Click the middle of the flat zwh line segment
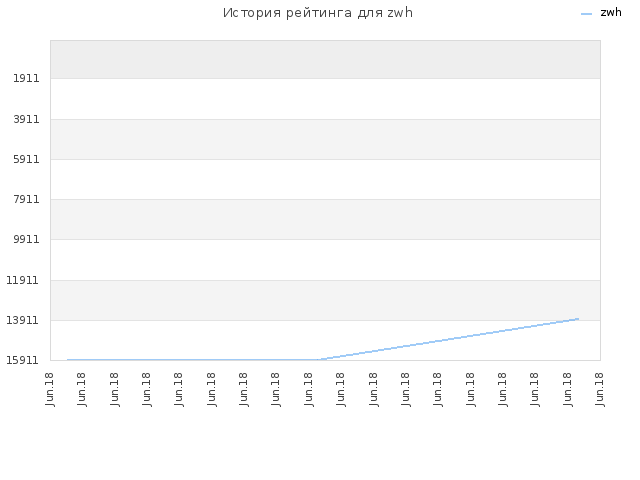This screenshot has width=640, height=480. 193,360
